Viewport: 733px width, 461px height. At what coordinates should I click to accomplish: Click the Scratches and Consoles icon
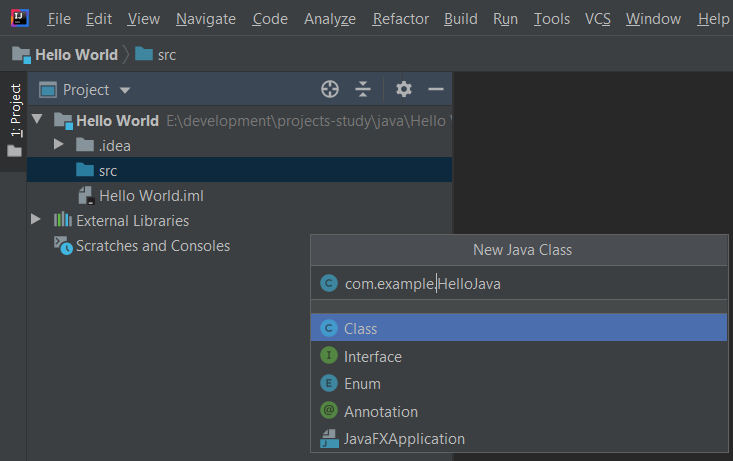(63, 245)
